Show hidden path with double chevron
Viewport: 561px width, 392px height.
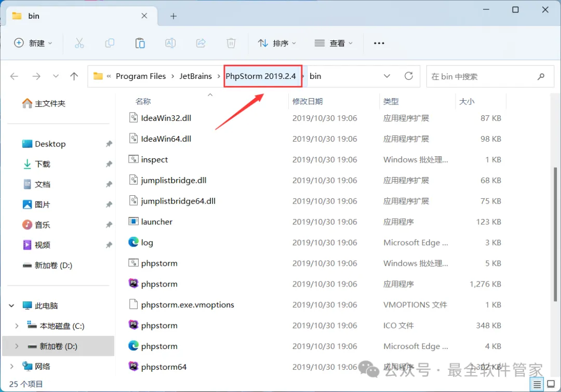109,76
